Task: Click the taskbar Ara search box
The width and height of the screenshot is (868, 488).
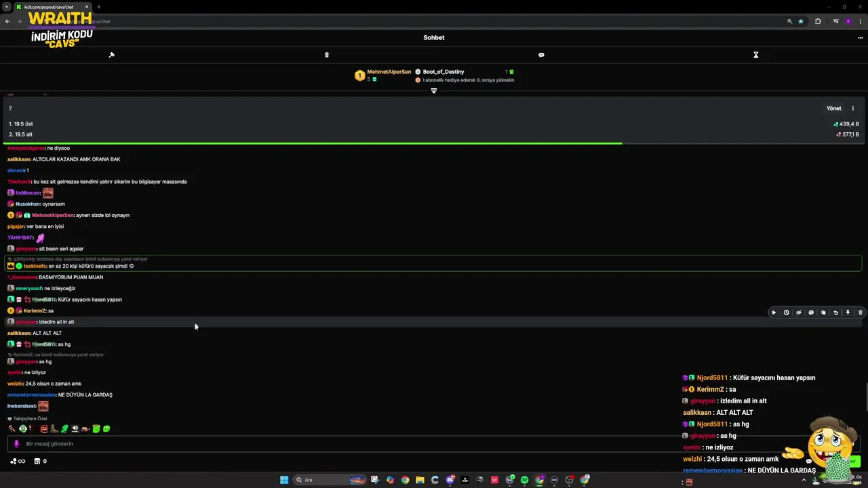Action: (330, 480)
